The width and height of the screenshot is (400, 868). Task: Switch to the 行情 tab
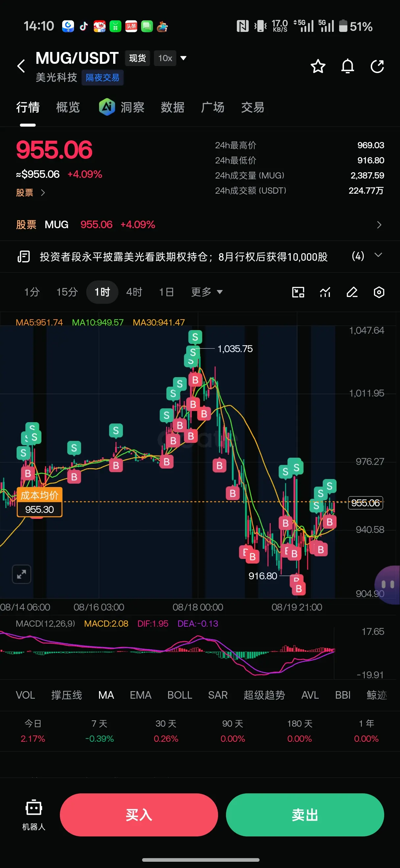28,107
